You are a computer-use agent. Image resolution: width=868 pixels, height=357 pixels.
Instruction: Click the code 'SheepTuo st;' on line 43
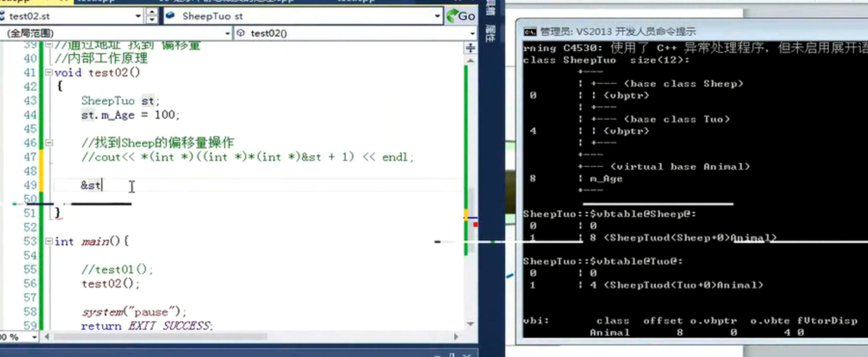tap(120, 101)
